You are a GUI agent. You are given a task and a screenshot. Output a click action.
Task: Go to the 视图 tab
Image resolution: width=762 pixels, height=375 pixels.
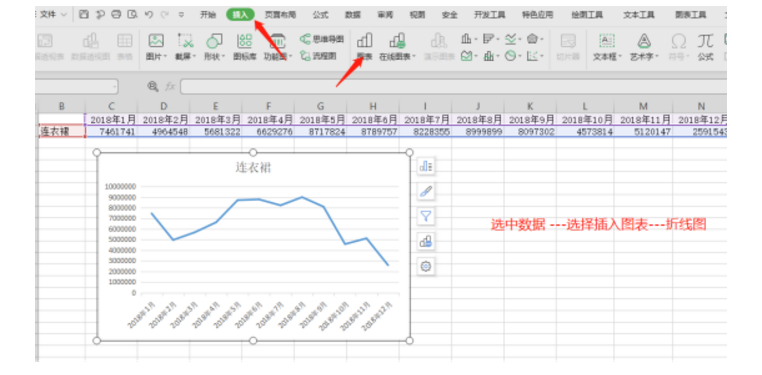tap(417, 15)
